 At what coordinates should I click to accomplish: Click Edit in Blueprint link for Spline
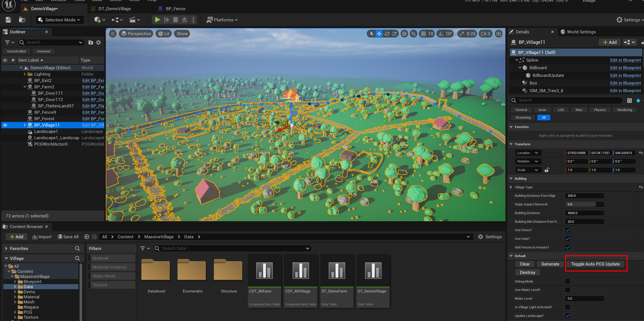pyautogui.click(x=625, y=60)
